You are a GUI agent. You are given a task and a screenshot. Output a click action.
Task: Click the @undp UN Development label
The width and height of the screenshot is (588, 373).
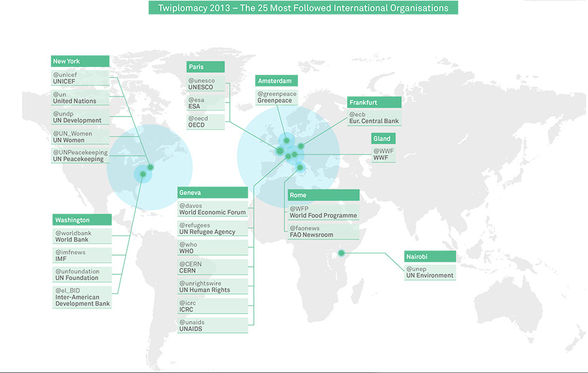pyautogui.click(x=80, y=117)
